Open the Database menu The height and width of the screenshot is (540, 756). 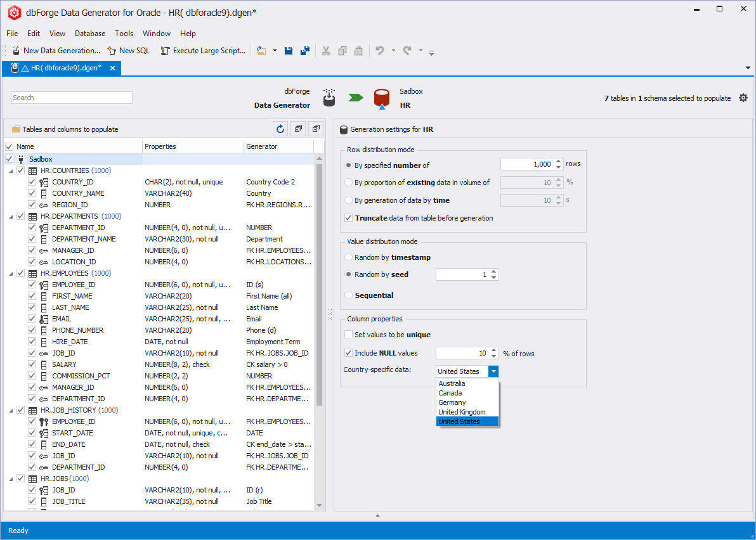coord(89,34)
